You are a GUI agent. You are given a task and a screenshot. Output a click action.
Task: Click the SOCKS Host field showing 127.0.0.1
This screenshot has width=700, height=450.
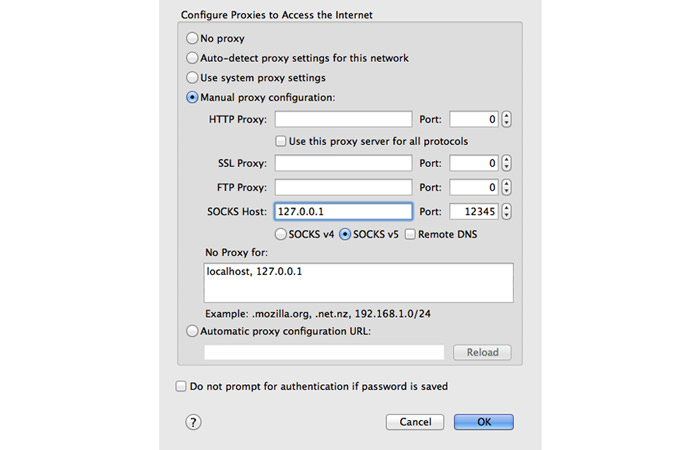point(343,211)
